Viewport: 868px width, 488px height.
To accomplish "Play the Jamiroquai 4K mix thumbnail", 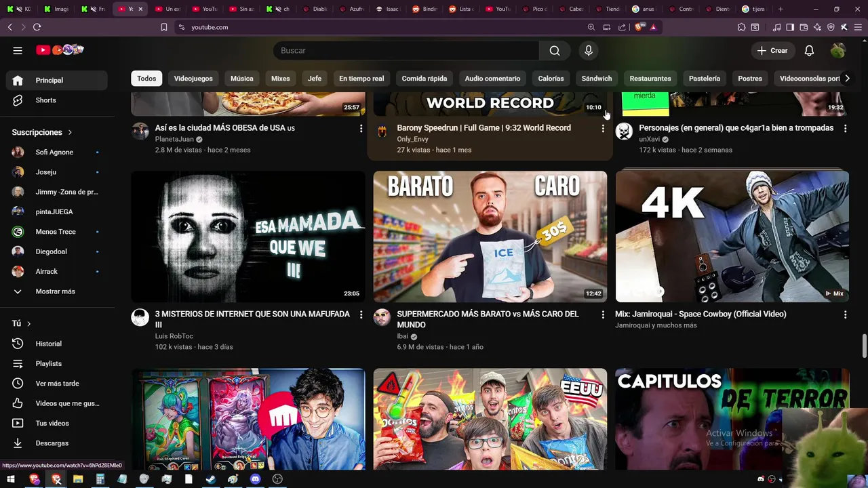I will pyautogui.click(x=732, y=237).
